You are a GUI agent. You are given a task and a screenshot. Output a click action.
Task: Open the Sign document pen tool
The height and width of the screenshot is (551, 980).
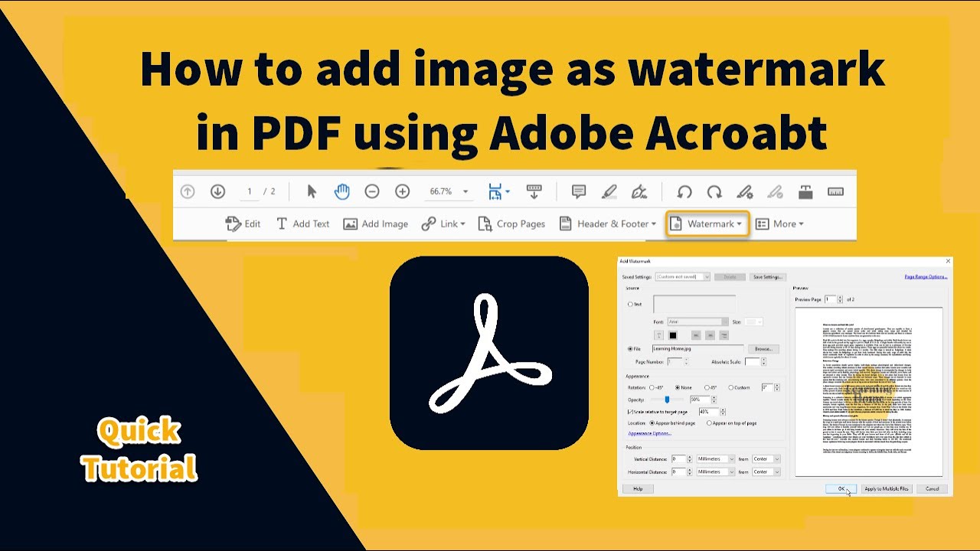[x=639, y=191]
